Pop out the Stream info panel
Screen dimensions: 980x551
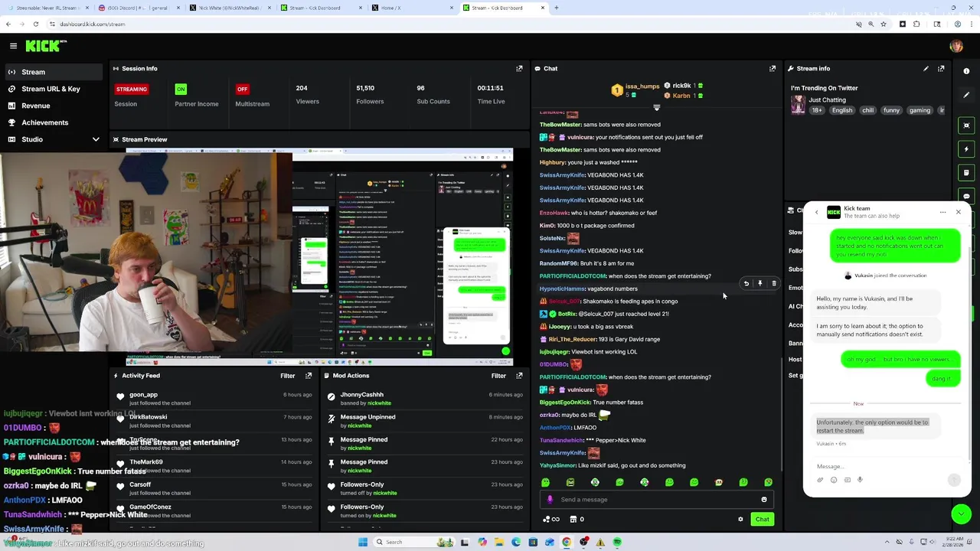pos(941,68)
